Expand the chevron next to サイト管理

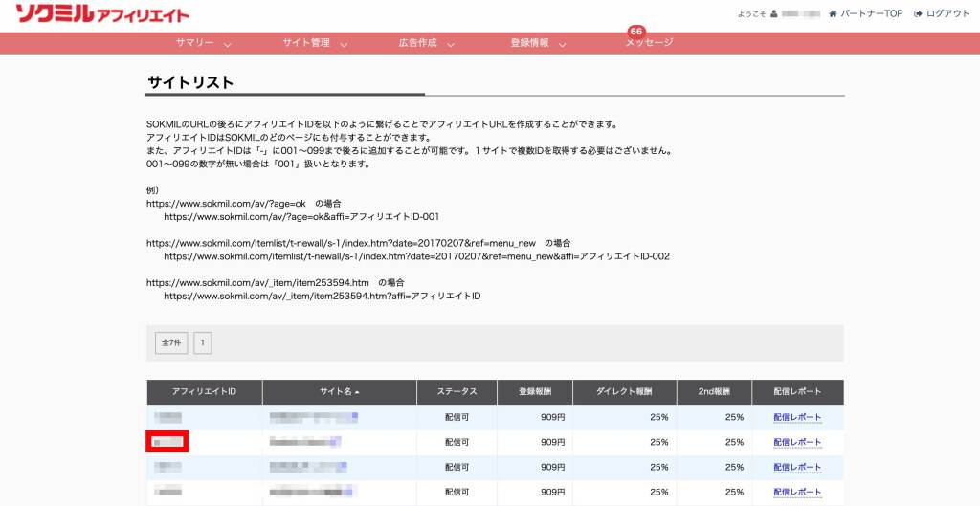(x=344, y=44)
